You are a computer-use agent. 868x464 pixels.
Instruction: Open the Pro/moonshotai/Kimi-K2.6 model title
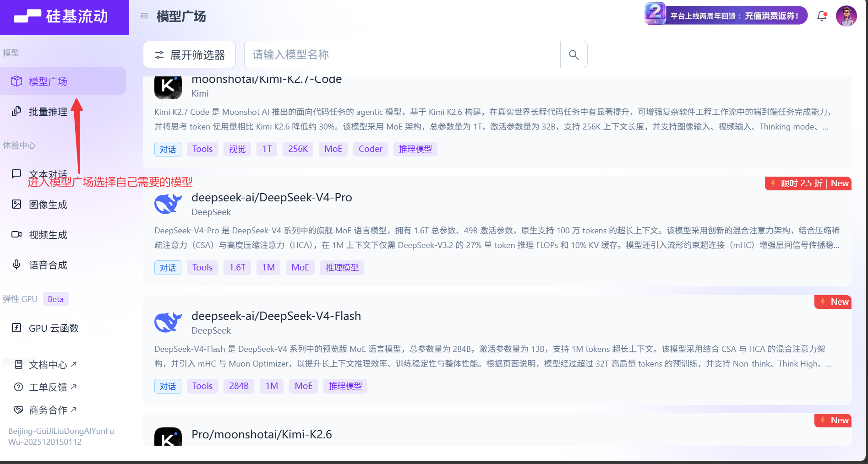pyautogui.click(x=262, y=434)
